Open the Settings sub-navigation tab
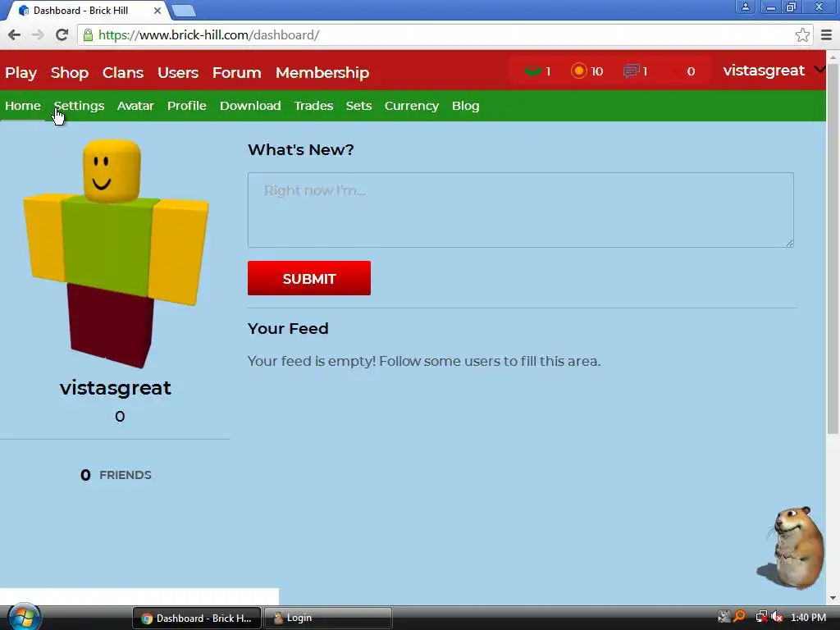 (x=79, y=106)
